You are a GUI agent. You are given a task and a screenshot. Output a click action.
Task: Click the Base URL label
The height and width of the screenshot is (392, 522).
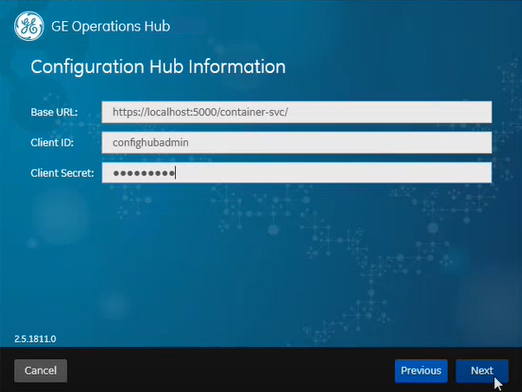tap(54, 112)
